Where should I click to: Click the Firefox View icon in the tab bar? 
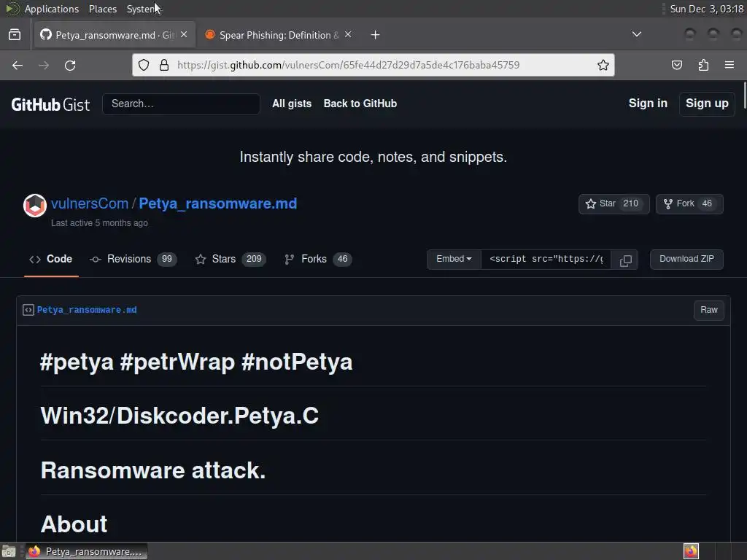pyautogui.click(x=15, y=35)
